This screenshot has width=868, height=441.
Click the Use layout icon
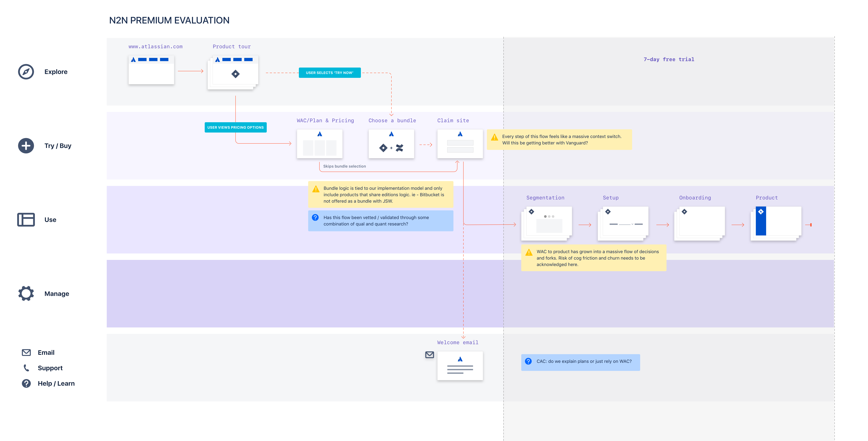[26, 220]
